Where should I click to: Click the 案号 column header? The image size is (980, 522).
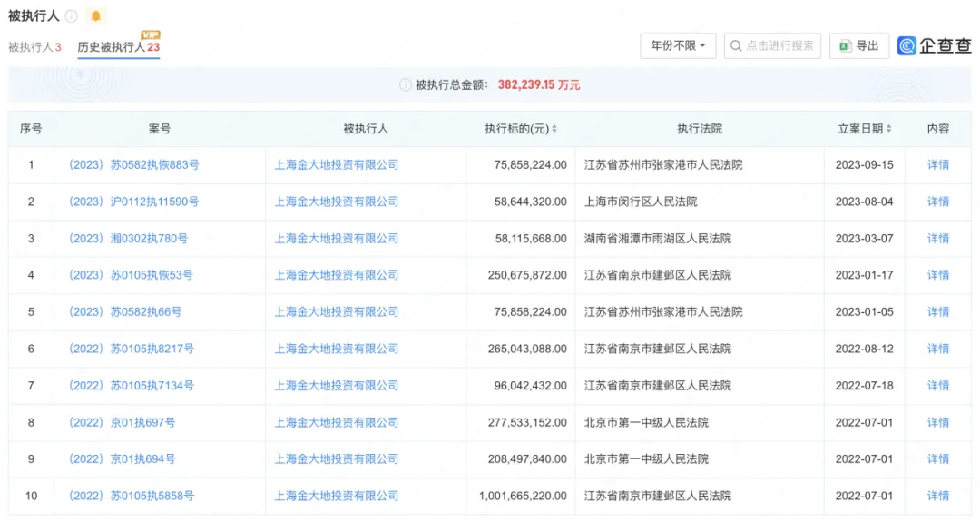click(160, 129)
